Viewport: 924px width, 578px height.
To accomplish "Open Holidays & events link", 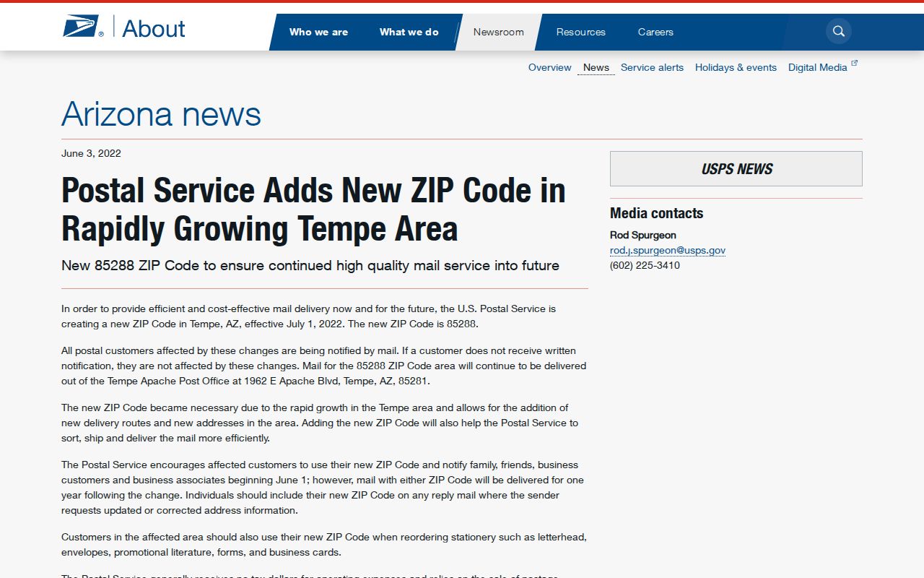I will click(736, 67).
